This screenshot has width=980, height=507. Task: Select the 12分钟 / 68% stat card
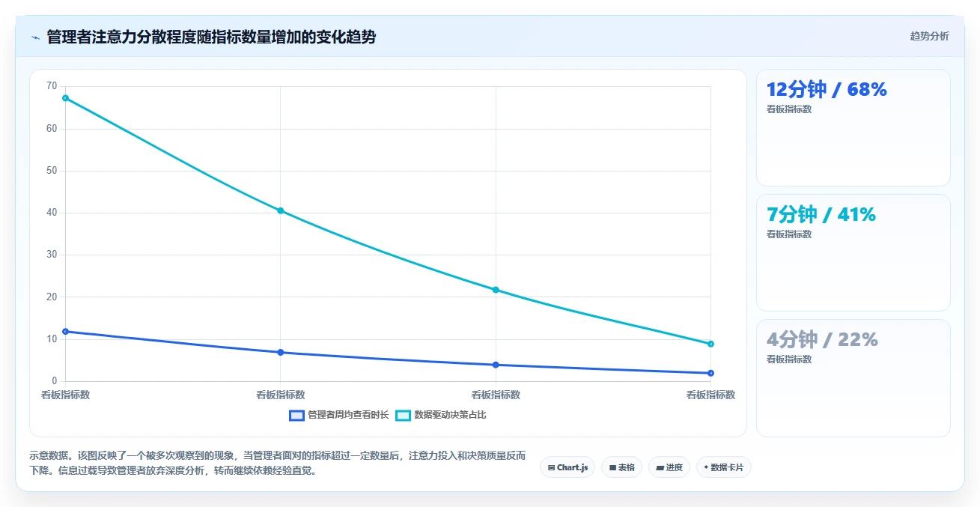coord(853,127)
